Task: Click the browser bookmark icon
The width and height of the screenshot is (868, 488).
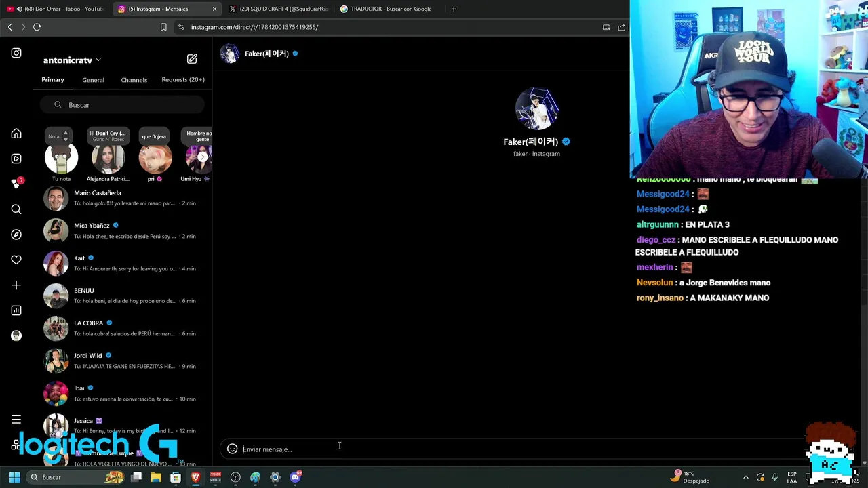Action: [x=163, y=27]
